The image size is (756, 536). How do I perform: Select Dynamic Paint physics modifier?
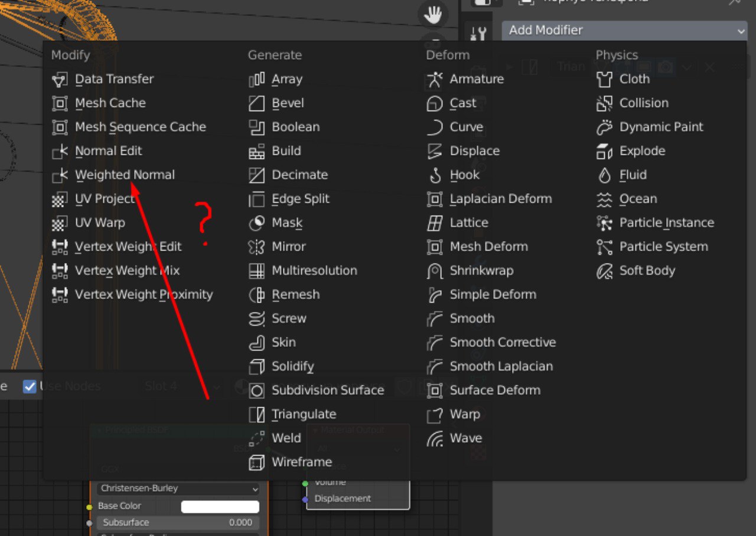point(661,127)
